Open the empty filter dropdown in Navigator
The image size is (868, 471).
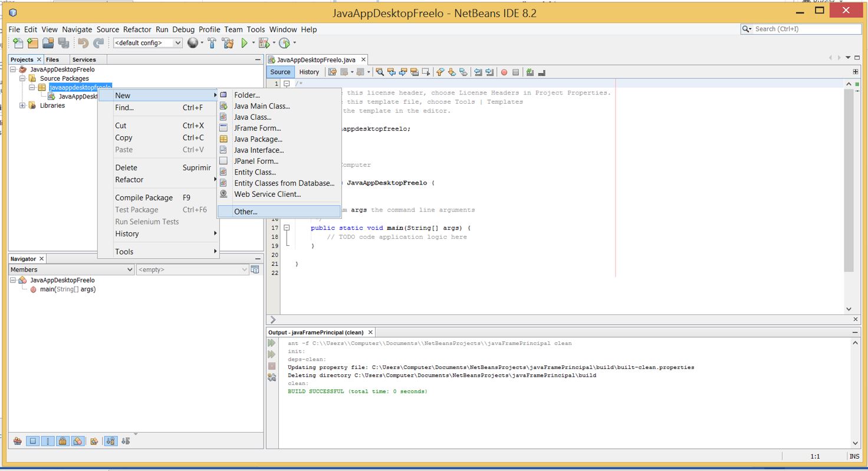click(x=193, y=269)
